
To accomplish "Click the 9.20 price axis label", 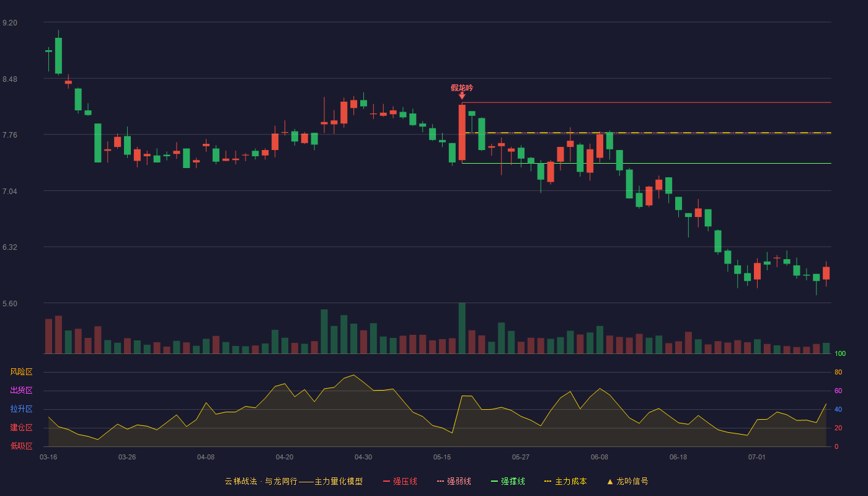I will point(10,23).
